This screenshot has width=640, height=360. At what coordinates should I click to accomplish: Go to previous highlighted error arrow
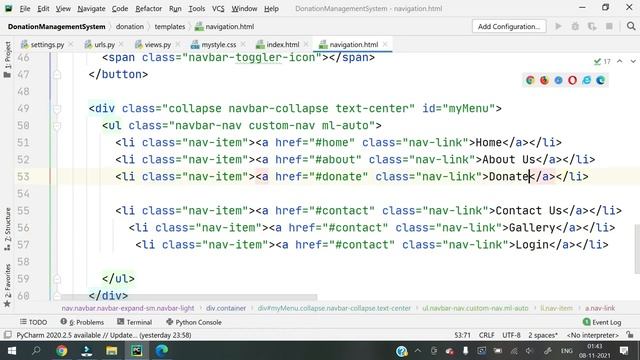click(x=620, y=61)
